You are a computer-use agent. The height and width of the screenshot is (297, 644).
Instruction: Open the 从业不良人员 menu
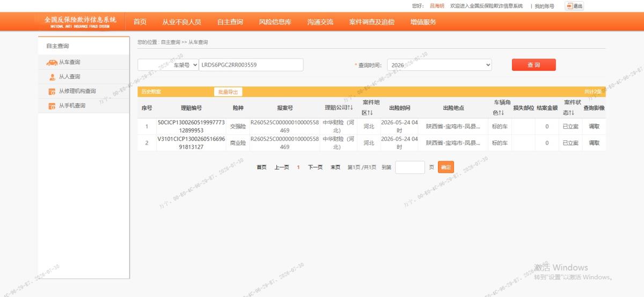(181, 22)
